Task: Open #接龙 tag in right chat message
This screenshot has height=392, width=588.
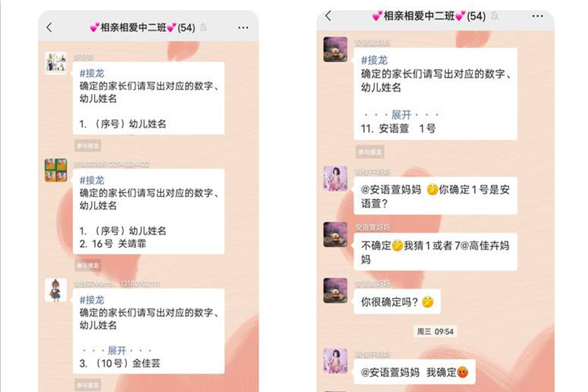Action: click(x=374, y=60)
